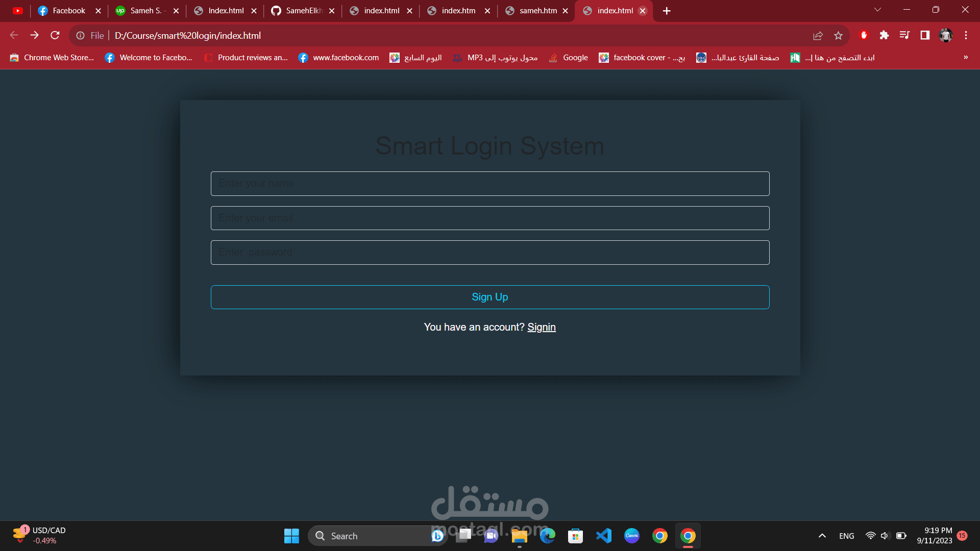
Task: Open the media controls icon in Chrome toolbar
Action: click(x=904, y=35)
